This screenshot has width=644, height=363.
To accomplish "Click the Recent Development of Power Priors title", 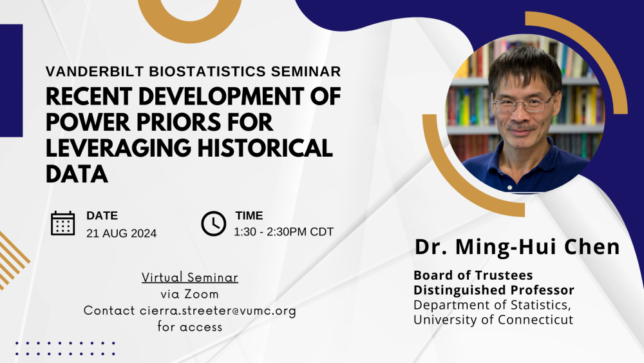I will tap(193, 134).
